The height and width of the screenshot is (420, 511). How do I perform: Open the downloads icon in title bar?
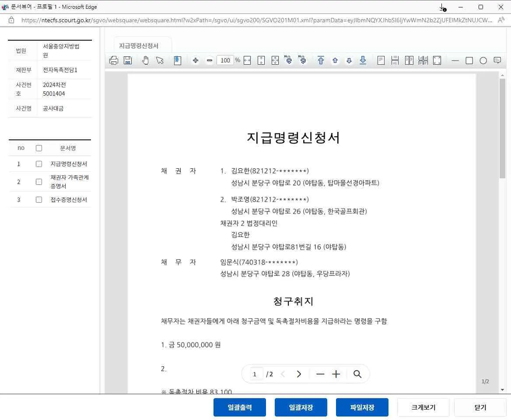pos(443,7)
